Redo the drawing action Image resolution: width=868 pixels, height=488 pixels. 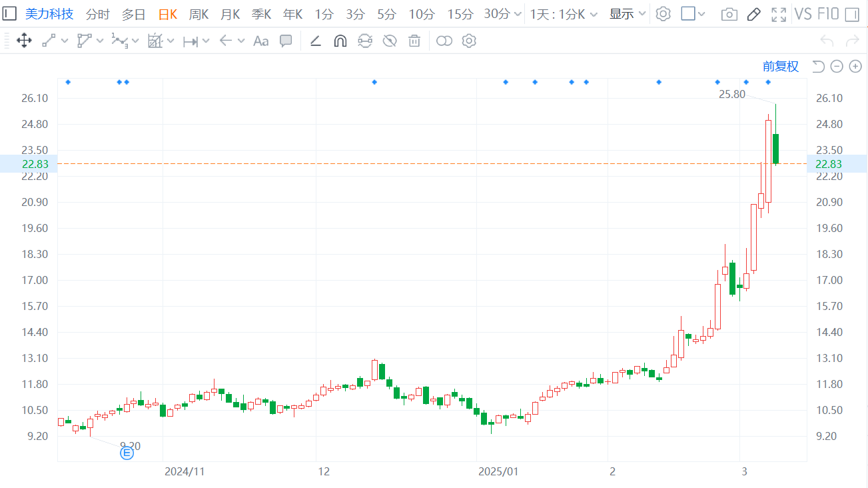coord(852,41)
